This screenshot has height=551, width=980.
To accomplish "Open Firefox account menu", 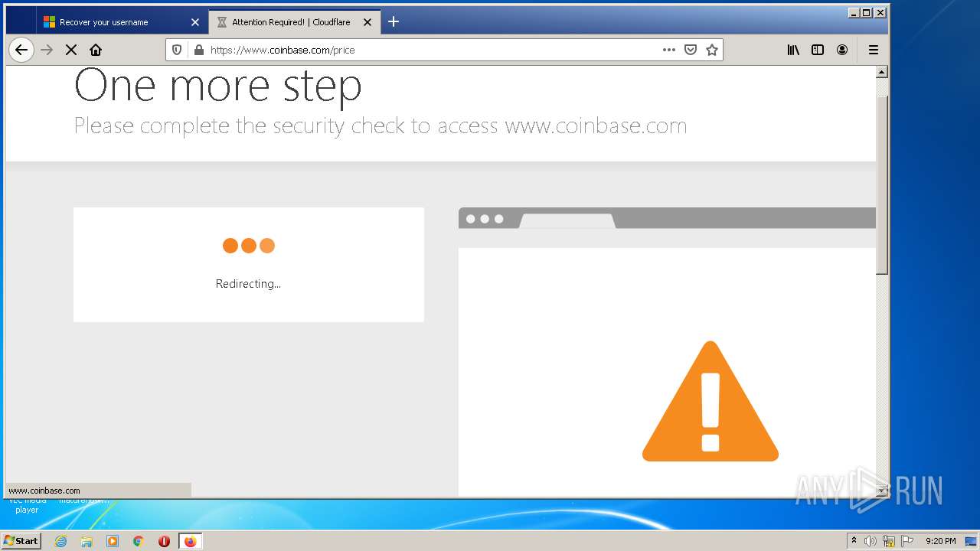I will pyautogui.click(x=842, y=50).
